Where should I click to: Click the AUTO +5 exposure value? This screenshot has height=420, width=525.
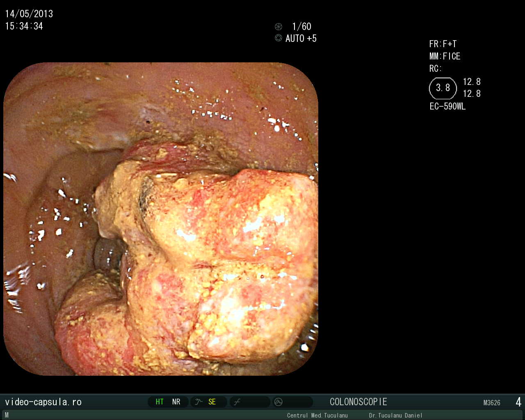pyautogui.click(x=301, y=39)
